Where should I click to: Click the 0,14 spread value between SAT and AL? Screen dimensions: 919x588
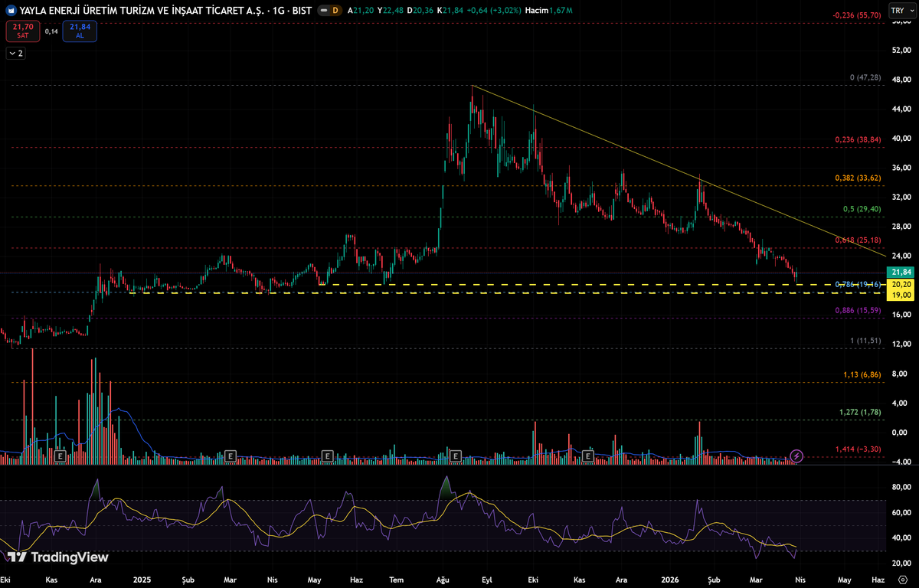[51, 31]
